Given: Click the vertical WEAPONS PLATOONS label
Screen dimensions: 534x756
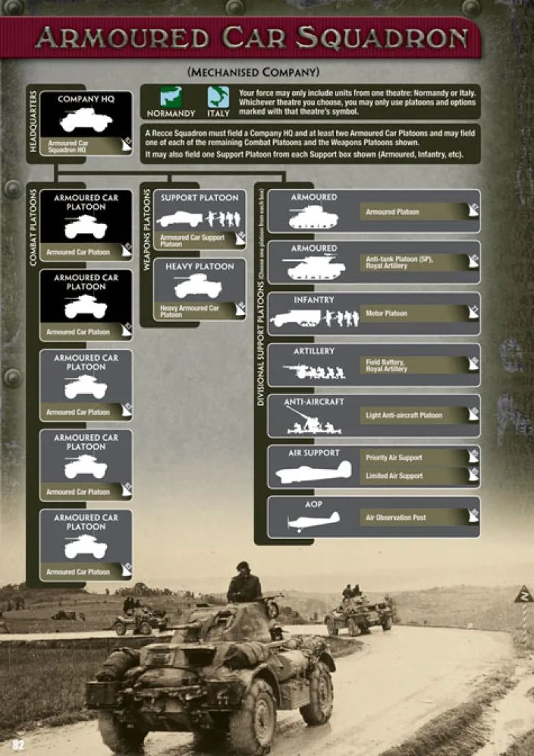Looking at the screenshot, I should coord(147,229).
